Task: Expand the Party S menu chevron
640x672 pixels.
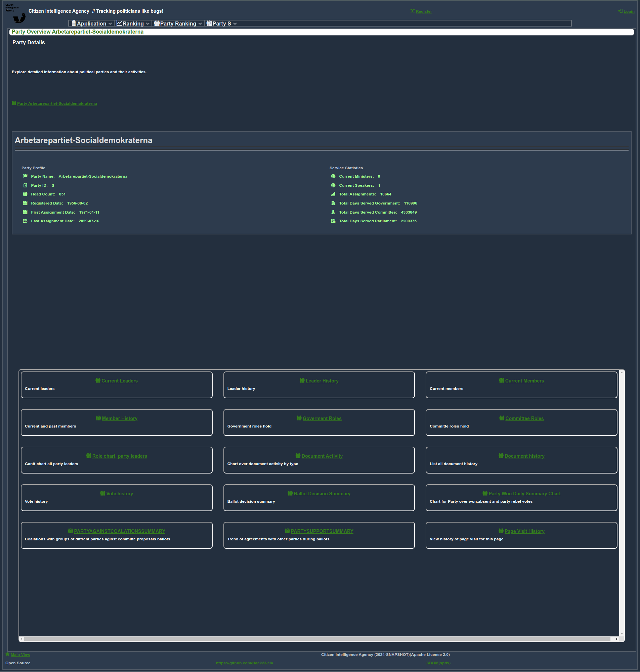Action: 235,24
